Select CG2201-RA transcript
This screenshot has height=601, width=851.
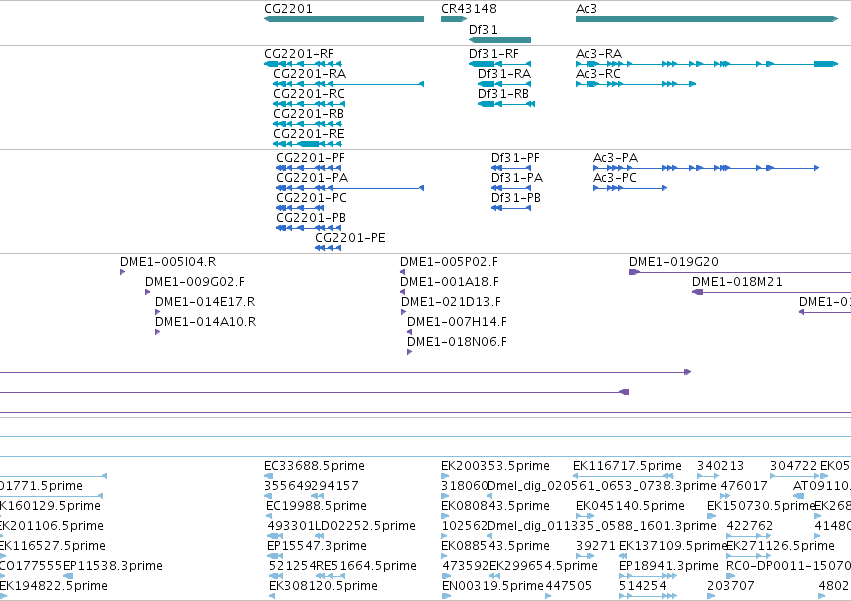[x=348, y=84]
